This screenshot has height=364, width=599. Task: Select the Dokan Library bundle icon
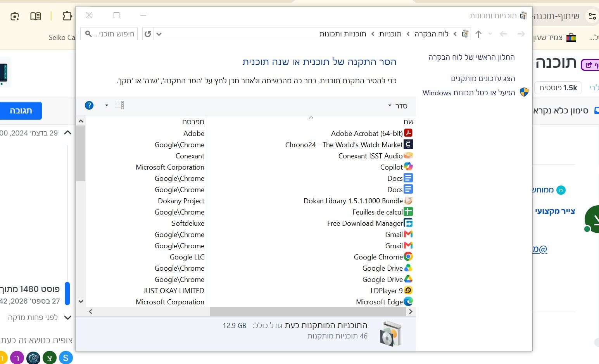click(x=408, y=201)
